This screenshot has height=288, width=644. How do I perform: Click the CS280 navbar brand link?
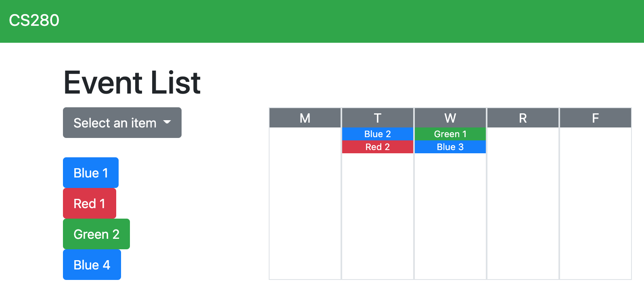point(34,21)
